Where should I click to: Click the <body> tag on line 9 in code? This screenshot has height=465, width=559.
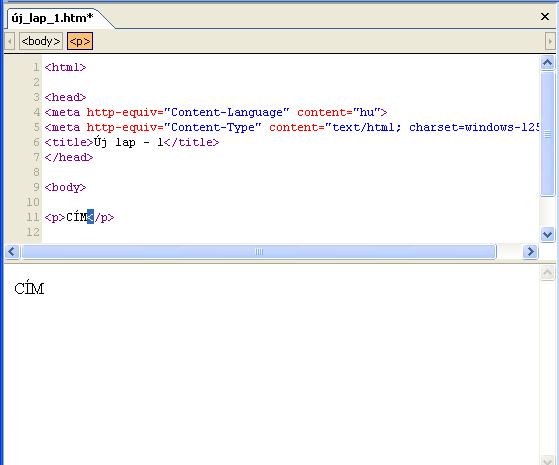point(66,187)
